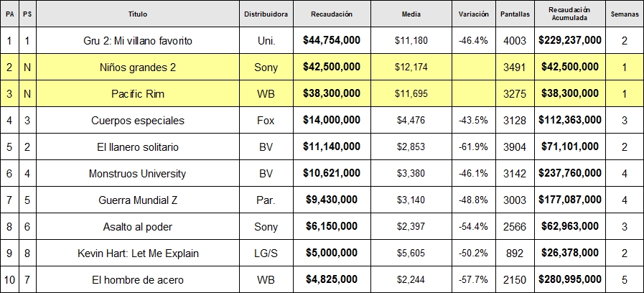
Task: Click the El llanero solitario title
Action: (x=137, y=147)
